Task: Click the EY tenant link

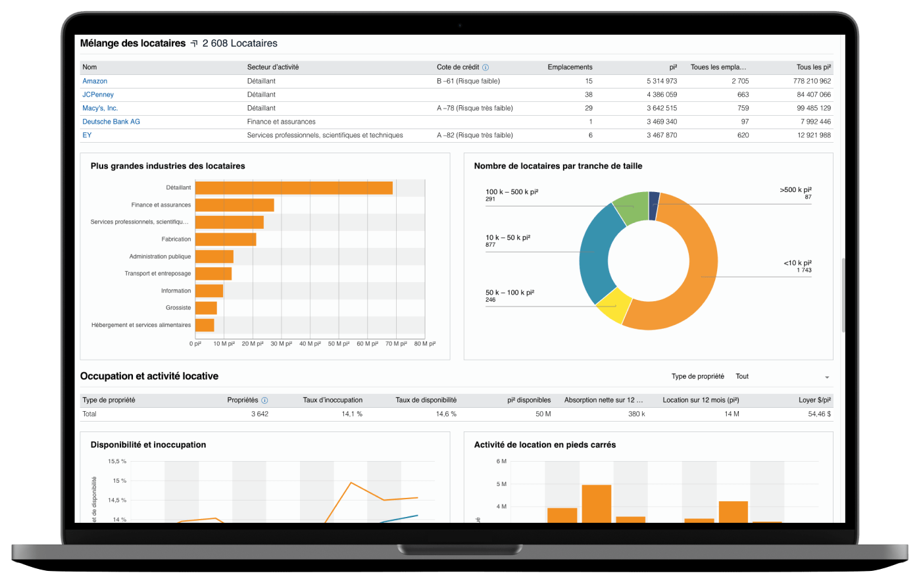Action: click(87, 135)
